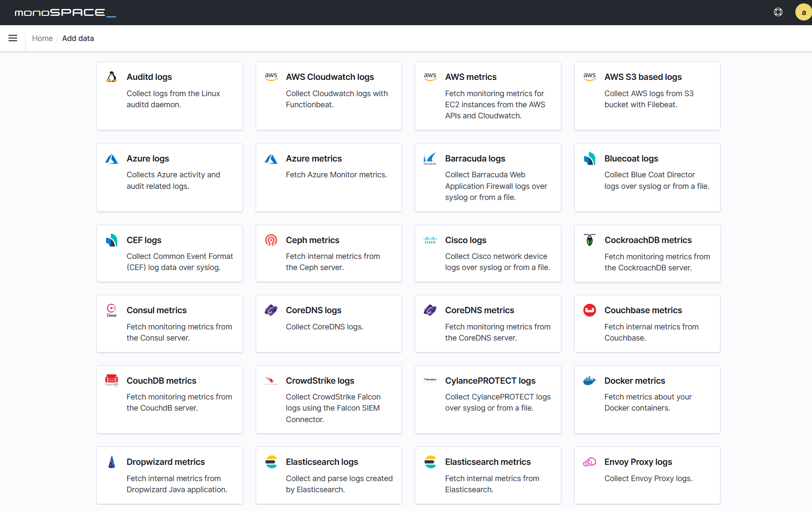
Task: Click the AWS icon on AWS metrics card
Action: tap(430, 77)
